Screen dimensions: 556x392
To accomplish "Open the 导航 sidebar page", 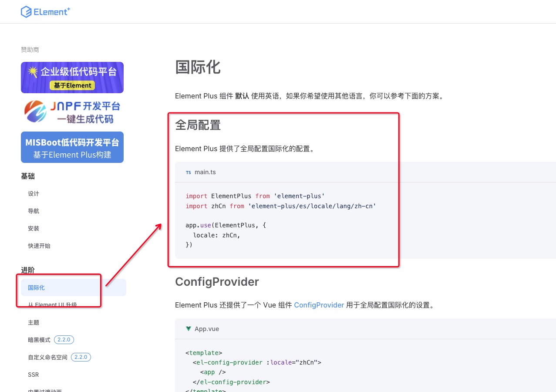I will point(34,211).
